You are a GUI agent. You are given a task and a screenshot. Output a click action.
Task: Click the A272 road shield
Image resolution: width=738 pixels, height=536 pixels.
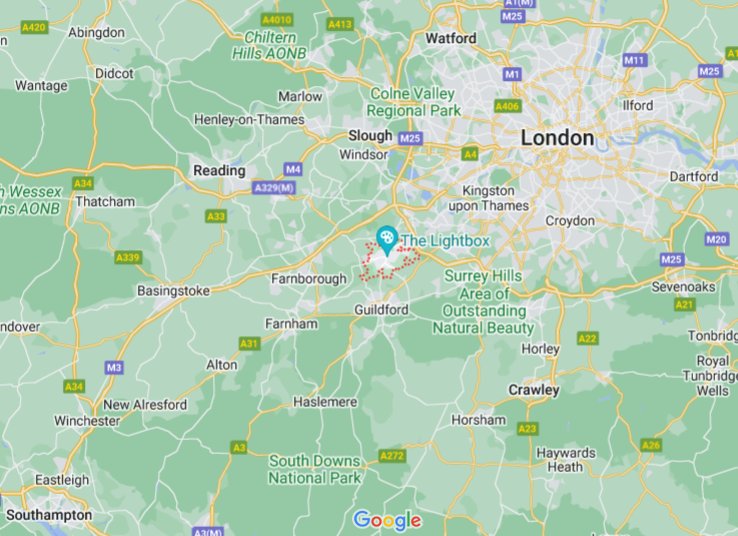[x=393, y=456]
